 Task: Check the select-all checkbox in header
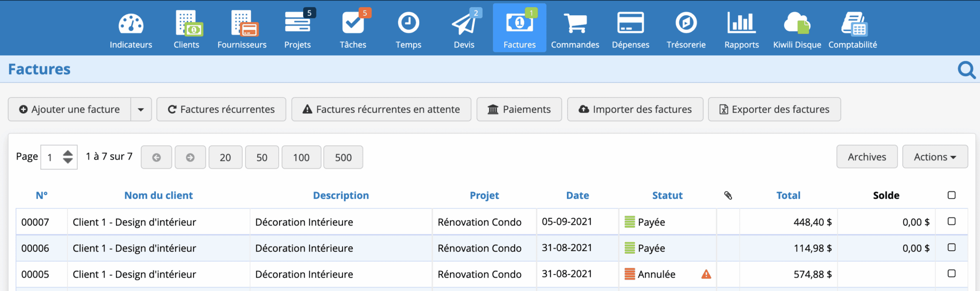(951, 195)
